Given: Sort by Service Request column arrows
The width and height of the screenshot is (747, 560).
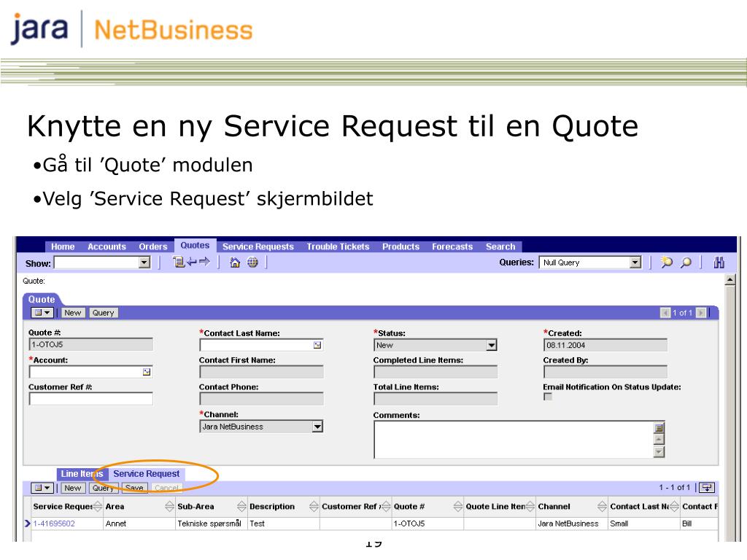Looking at the screenshot, I should click(x=98, y=506).
